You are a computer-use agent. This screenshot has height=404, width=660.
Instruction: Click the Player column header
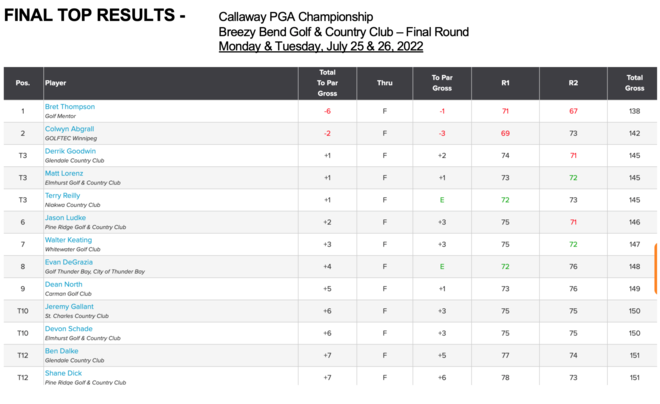point(56,83)
